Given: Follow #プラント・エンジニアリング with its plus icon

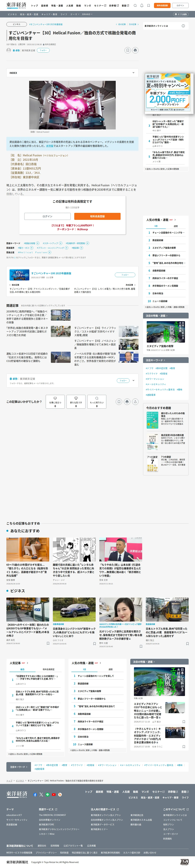Looking at the screenshot, I should click(66, 248).
